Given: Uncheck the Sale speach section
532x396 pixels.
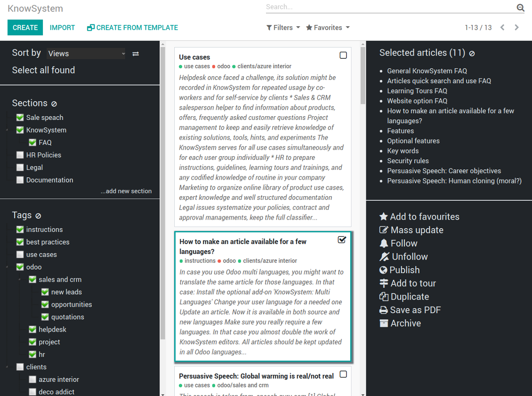Looking at the screenshot, I should point(20,118).
